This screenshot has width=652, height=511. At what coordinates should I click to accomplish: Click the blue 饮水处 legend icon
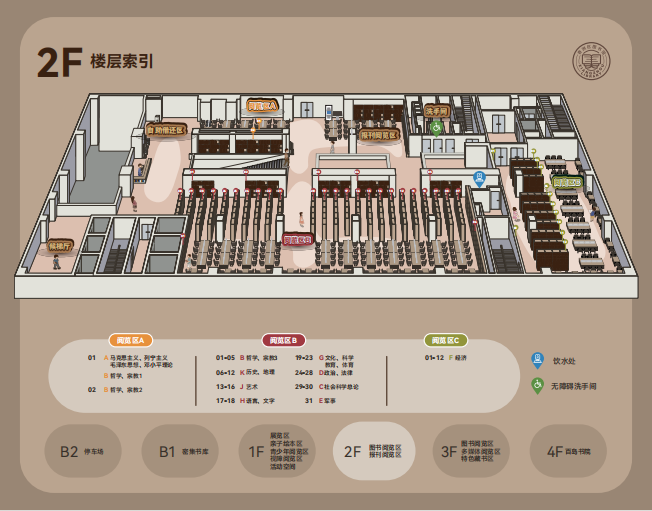click(x=538, y=360)
